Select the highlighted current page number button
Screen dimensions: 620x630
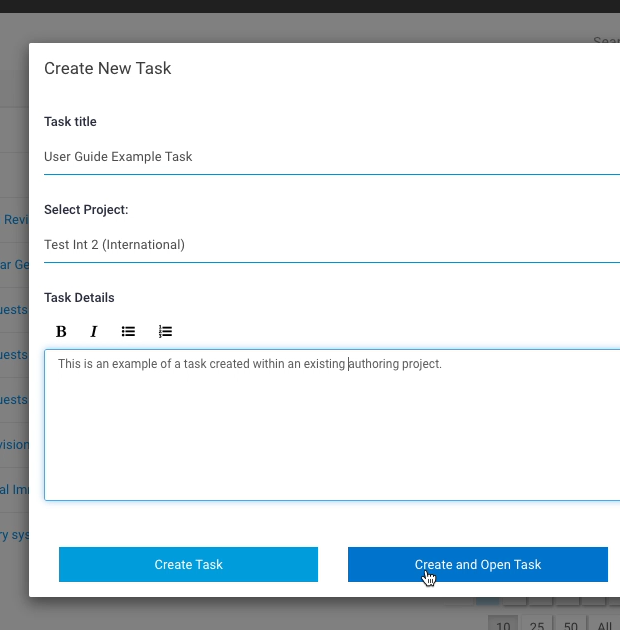[487, 601]
